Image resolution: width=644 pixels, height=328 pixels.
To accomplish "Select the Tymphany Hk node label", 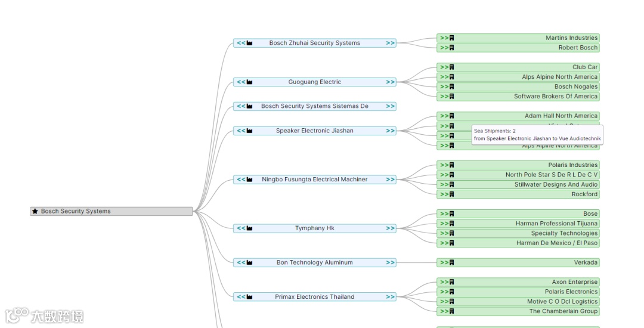I will click(315, 228).
